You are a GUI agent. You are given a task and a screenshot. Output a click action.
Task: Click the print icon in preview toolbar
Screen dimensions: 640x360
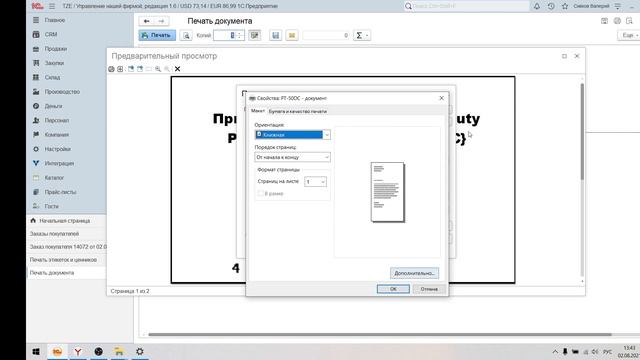tap(111, 69)
